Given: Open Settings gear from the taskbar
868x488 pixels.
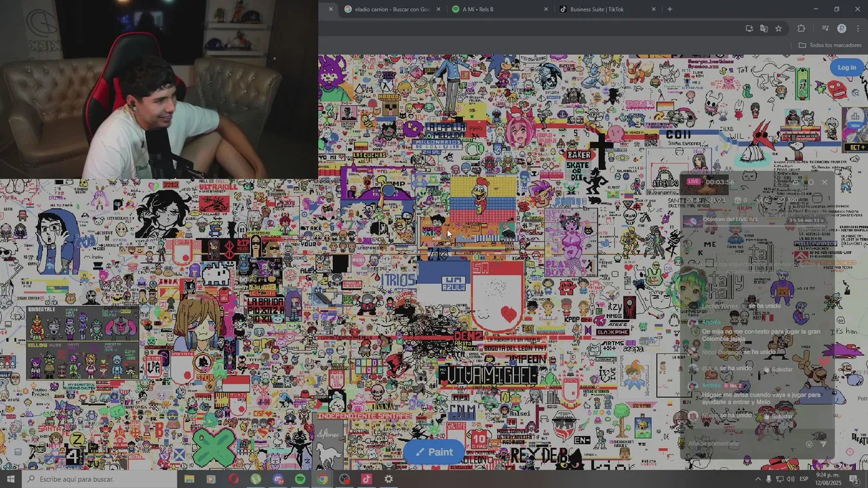Looking at the screenshot, I should (389, 479).
